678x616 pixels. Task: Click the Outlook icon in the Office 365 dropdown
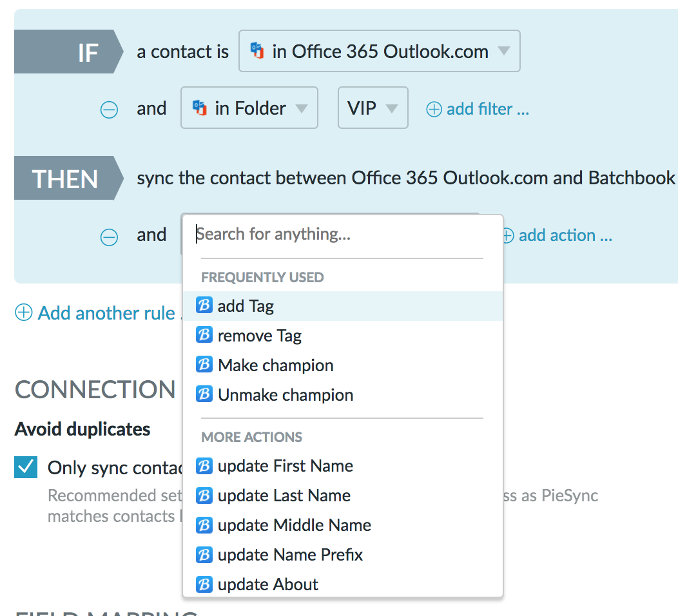click(257, 51)
